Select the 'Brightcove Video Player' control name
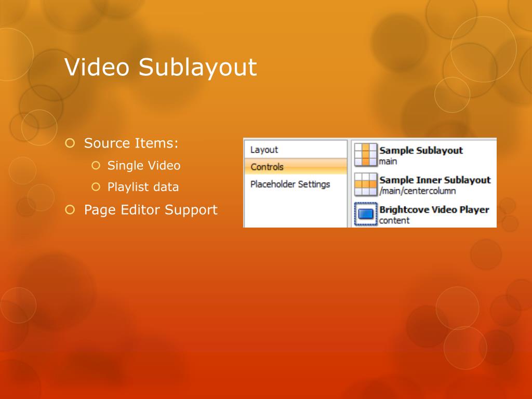This screenshot has width=532, height=399. [434, 209]
